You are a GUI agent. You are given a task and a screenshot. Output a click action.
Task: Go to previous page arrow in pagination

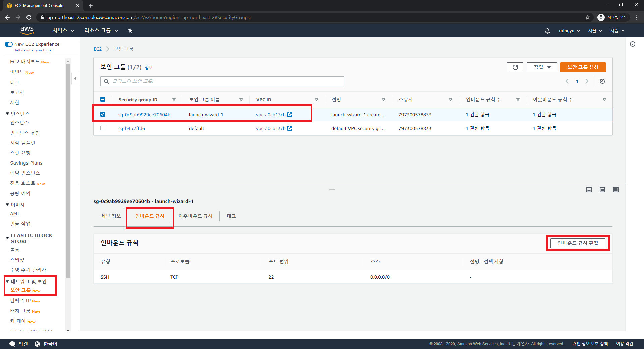click(567, 81)
